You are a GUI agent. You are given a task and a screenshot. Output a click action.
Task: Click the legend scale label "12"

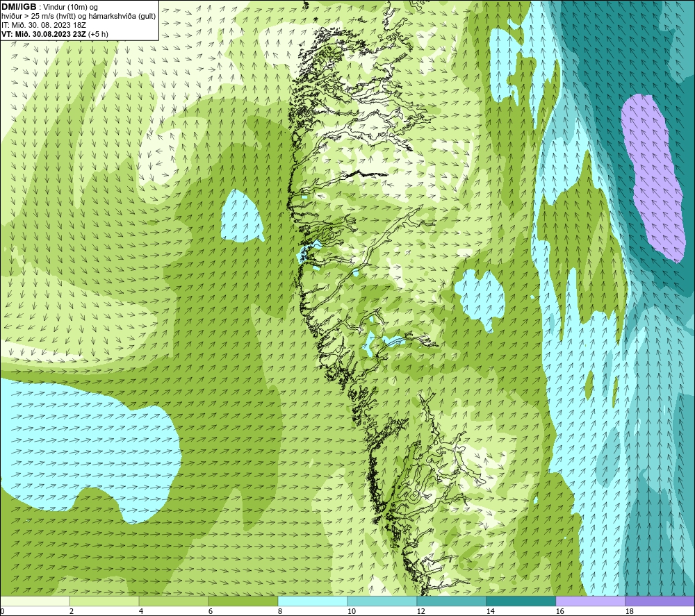[x=420, y=611]
